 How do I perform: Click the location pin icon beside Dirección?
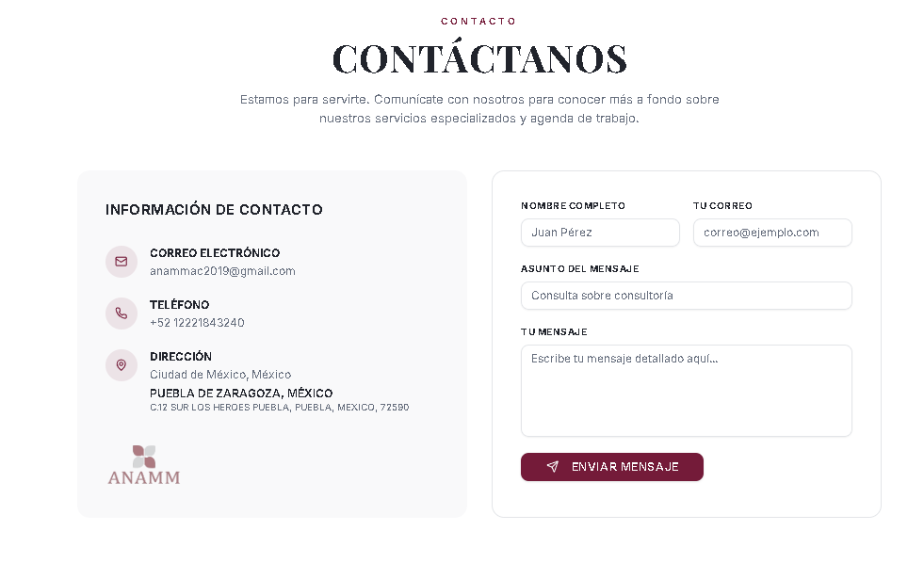pos(122,365)
